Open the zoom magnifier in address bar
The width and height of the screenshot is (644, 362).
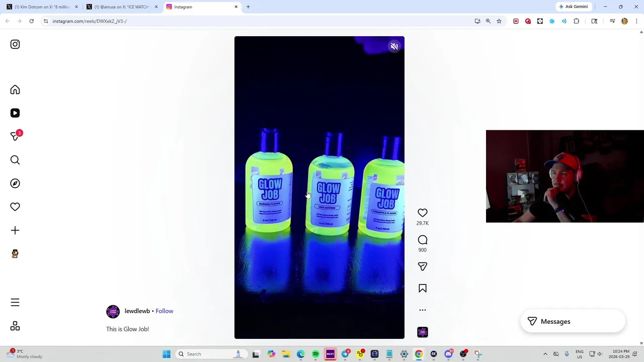(488, 21)
